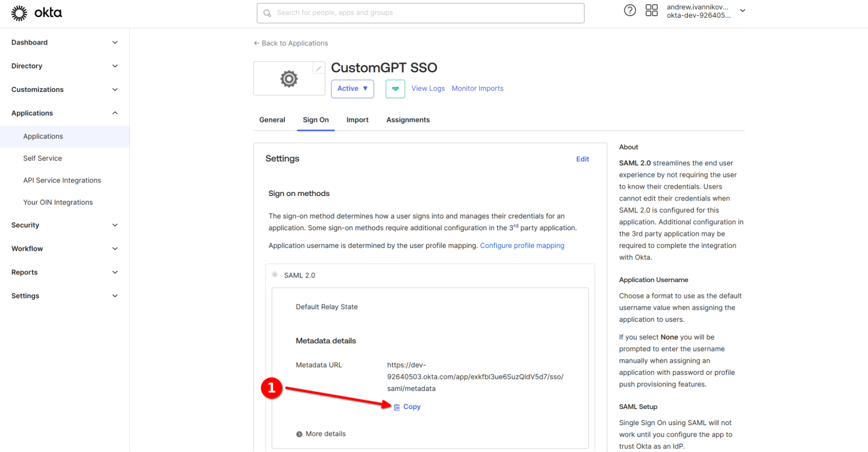Click the copy clipboard icon for Metadata URL
This screenshot has height=452, width=868.
pyautogui.click(x=397, y=407)
